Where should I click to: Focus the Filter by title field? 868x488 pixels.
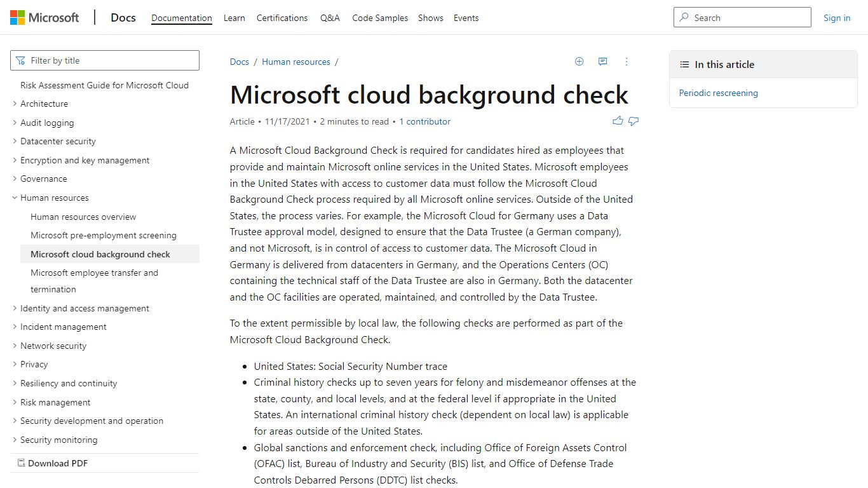pos(105,60)
